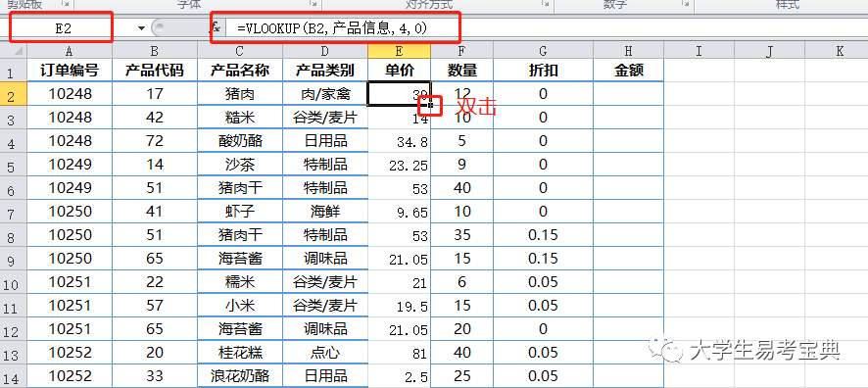Select column B header

tap(155, 51)
